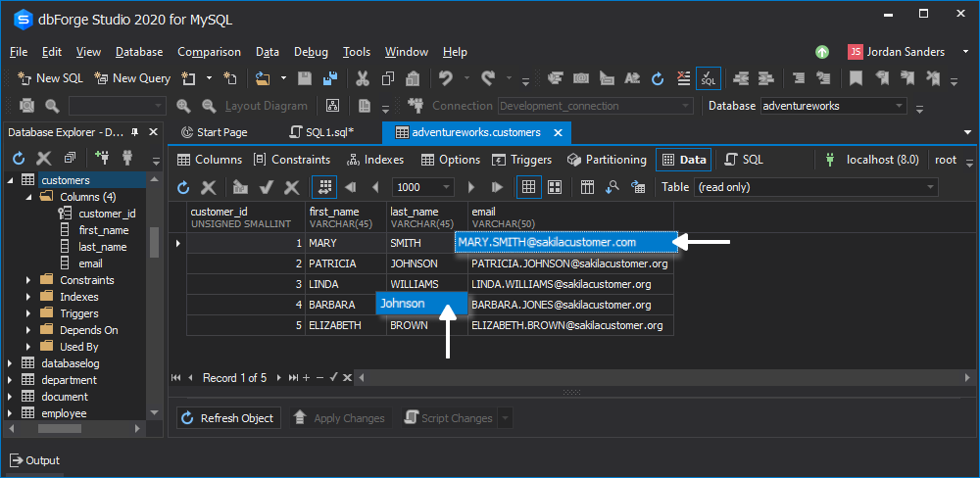Click the New SQL toolbar button
Image resolution: width=980 pixels, height=478 pixels.
click(x=51, y=78)
